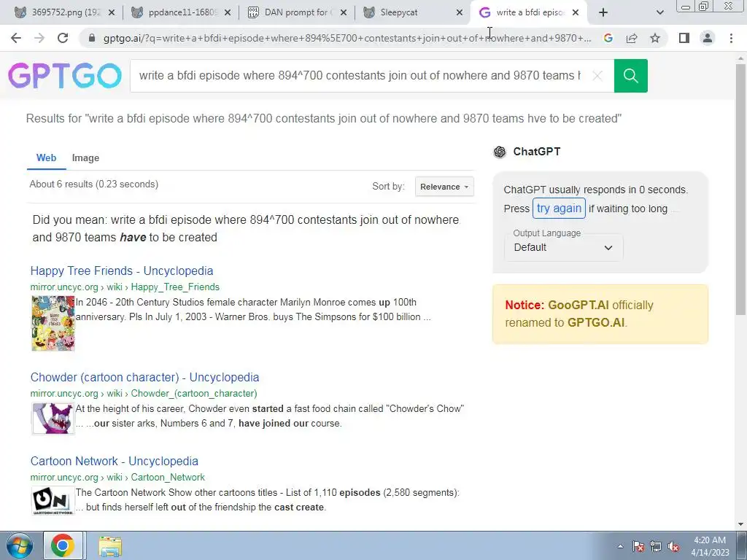747x560 pixels.
Task: Open File Explorer from the taskbar
Action: pos(110,545)
